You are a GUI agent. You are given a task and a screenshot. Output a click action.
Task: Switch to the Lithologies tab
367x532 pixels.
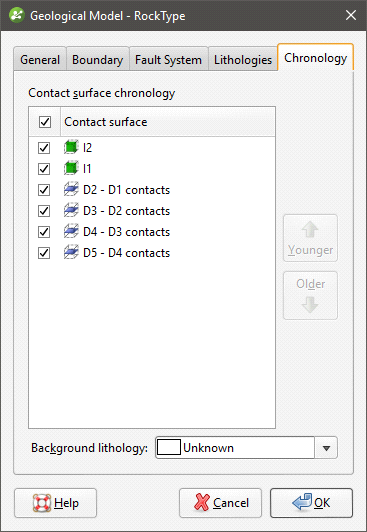[x=243, y=59]
